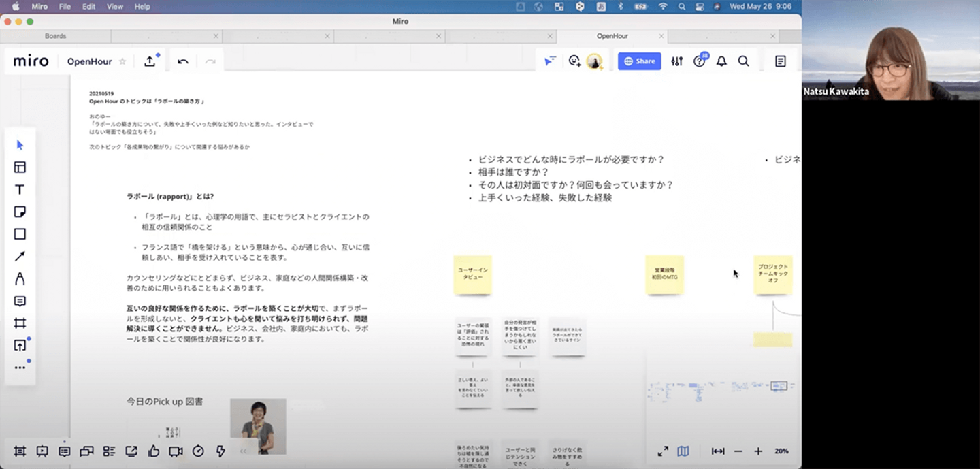This screenshot has width=980, height=469.
Task: Select the cursor Select tool in left toolbar
Action: (x=20, y=145)
